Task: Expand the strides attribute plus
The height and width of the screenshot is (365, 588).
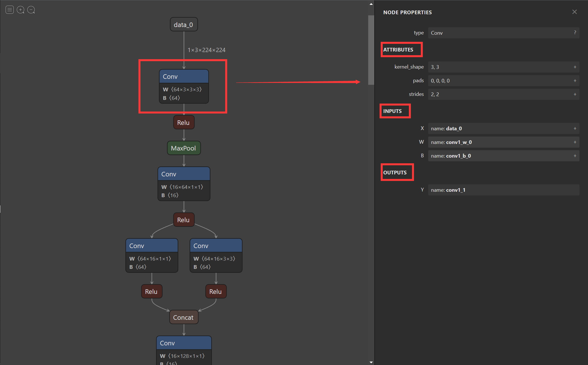Action: click(575, 94)
